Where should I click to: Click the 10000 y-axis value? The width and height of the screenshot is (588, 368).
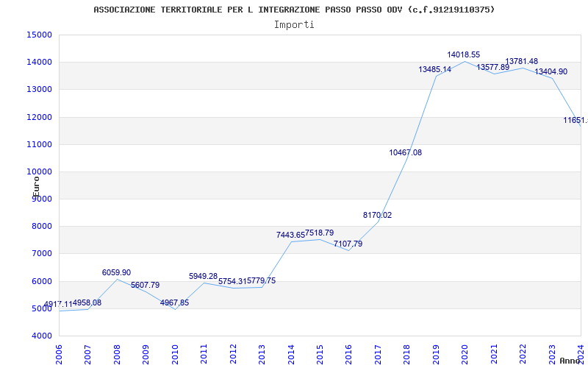tap(39, 172)
